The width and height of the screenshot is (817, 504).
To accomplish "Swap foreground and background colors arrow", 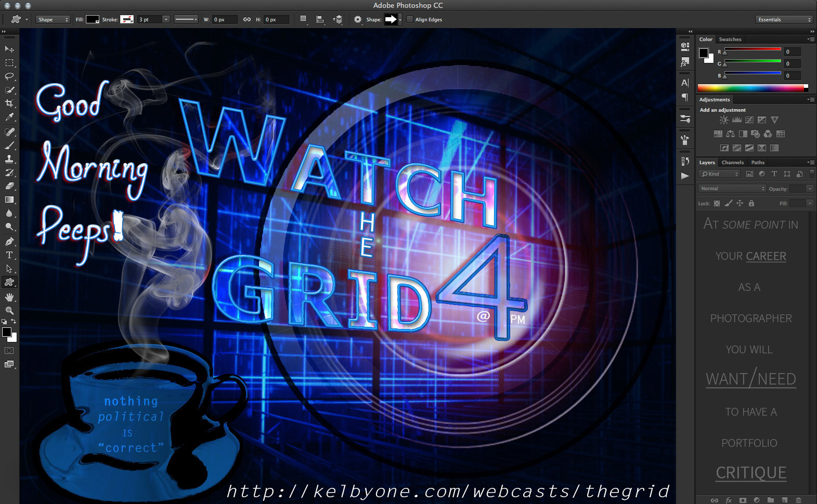I will pos(14,322).
